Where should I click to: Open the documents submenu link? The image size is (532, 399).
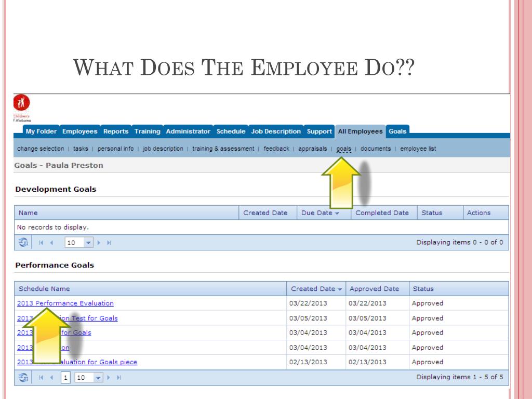point(375,149)
